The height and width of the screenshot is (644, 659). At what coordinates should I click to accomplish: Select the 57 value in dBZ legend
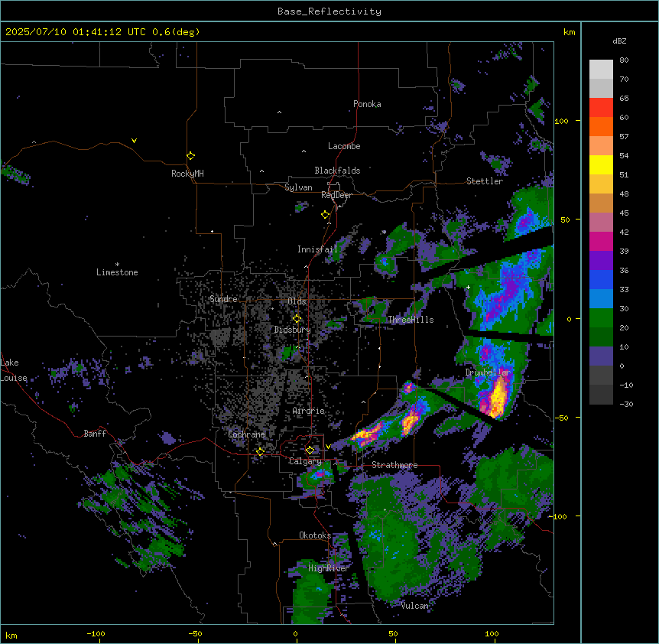624,136
